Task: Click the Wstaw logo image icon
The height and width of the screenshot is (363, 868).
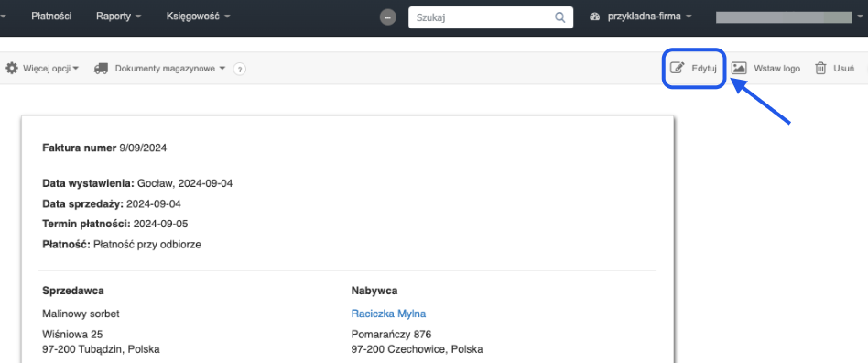Action: click(x=739, y=68)
